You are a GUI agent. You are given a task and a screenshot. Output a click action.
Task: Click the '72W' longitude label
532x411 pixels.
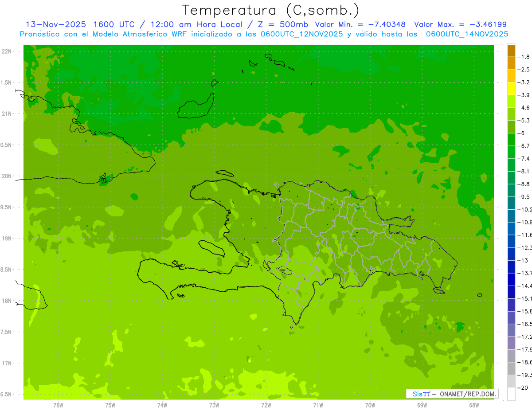pyautogui.click(x=266, y=405)
